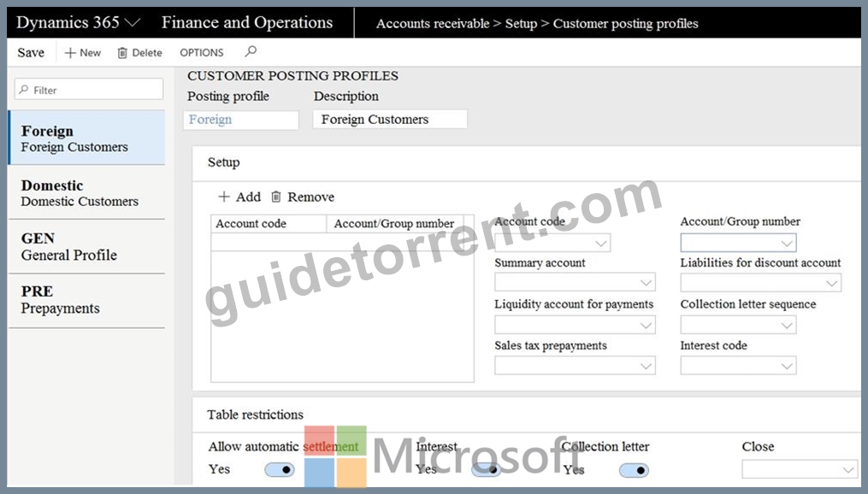Click the Delete label in toolbar
The width and height of the screenshot is (868, 494).
pyautogui.click(x=147, y=52)
